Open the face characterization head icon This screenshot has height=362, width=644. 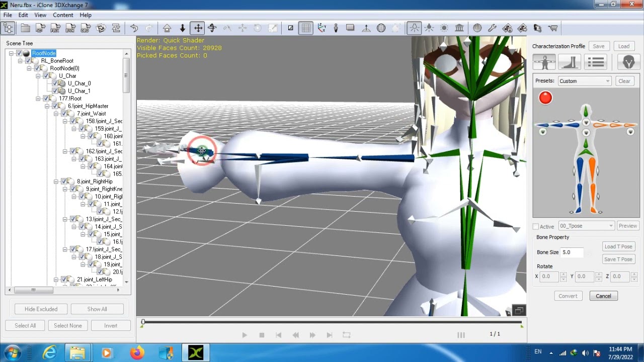(x=628, y=62)
